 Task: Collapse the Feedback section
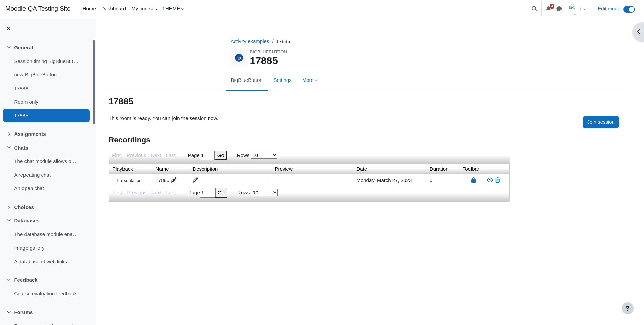click(9, 280)
